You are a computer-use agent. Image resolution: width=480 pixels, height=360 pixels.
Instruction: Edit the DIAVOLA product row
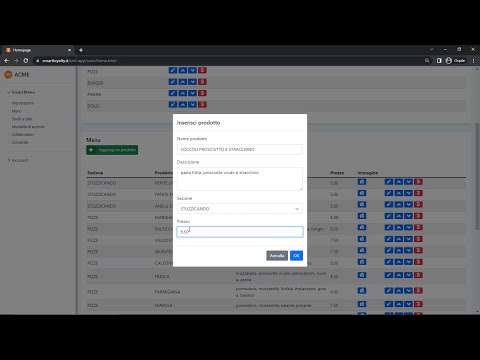389,304
